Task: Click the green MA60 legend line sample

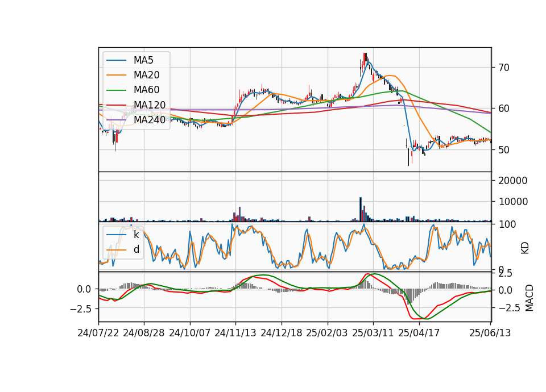Action: [x=116, y=90]
